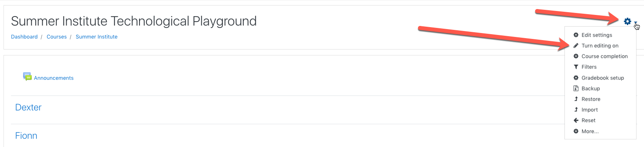Click the gear icon beside Edit settings

[576, 35]
